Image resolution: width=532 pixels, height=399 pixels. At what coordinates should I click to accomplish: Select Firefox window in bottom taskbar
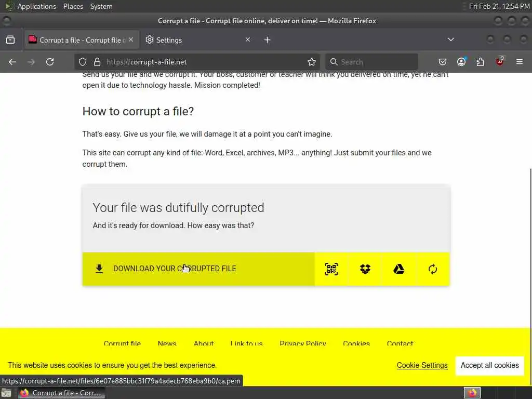tap(61, 393)
